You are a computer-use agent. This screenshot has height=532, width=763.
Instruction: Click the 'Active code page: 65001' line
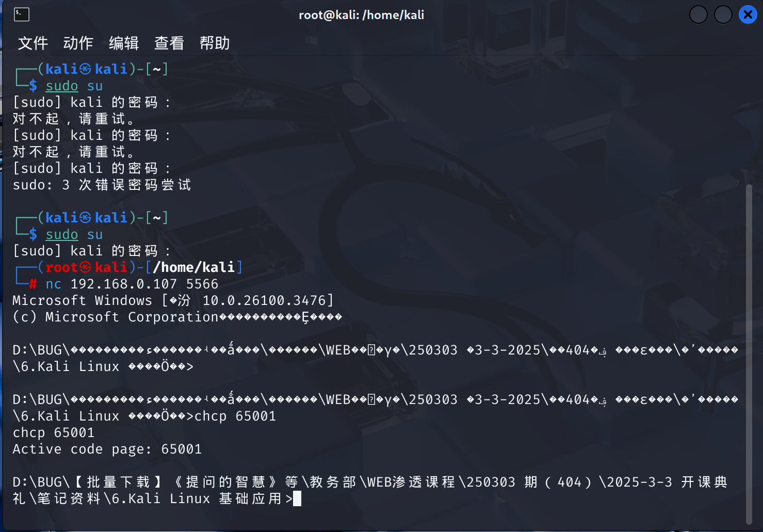[107, 449]
